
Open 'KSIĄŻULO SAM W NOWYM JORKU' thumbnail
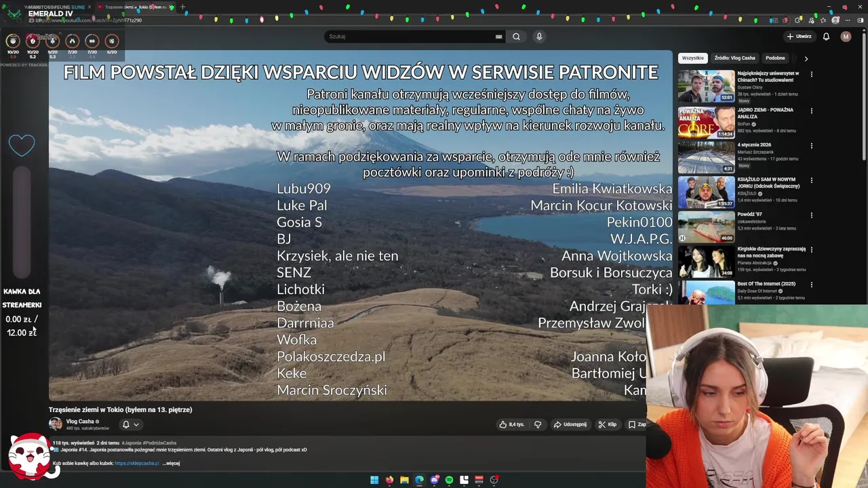706,192
